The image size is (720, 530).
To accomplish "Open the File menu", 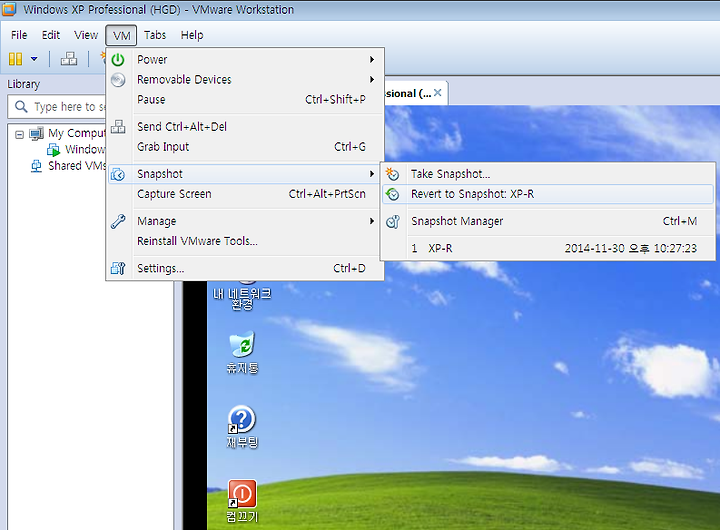I will point(19,35).
